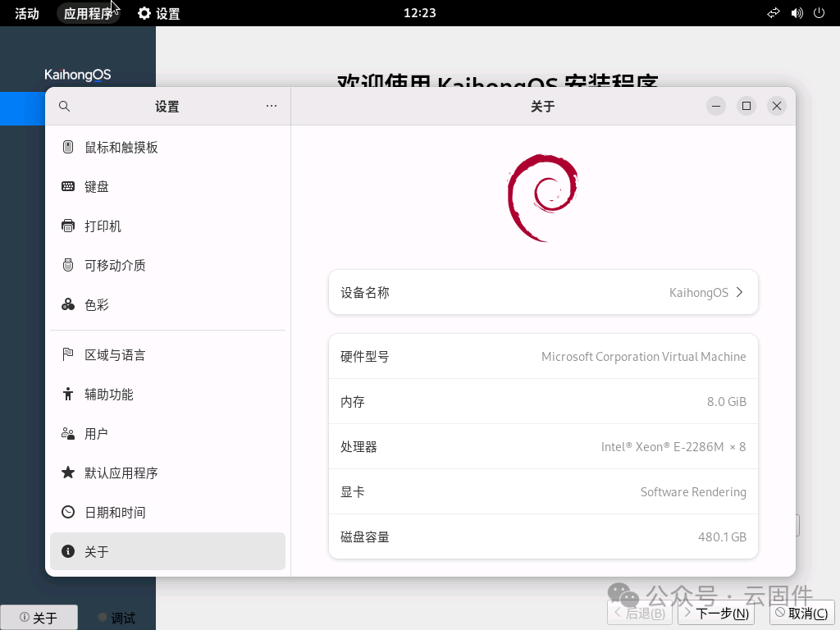Click the 设置 app label in top bar
The width and height of the screenshot is (840, 630).
click(167, 13)
